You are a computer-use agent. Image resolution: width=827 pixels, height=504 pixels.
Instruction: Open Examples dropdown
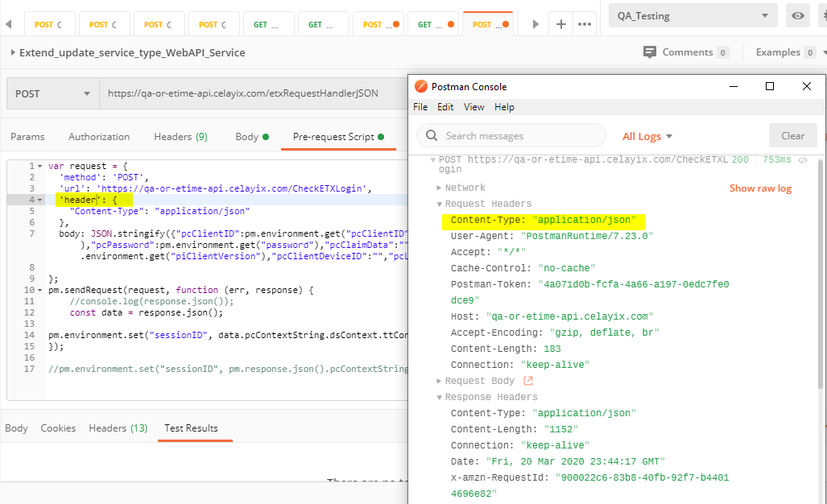point(785,52)
